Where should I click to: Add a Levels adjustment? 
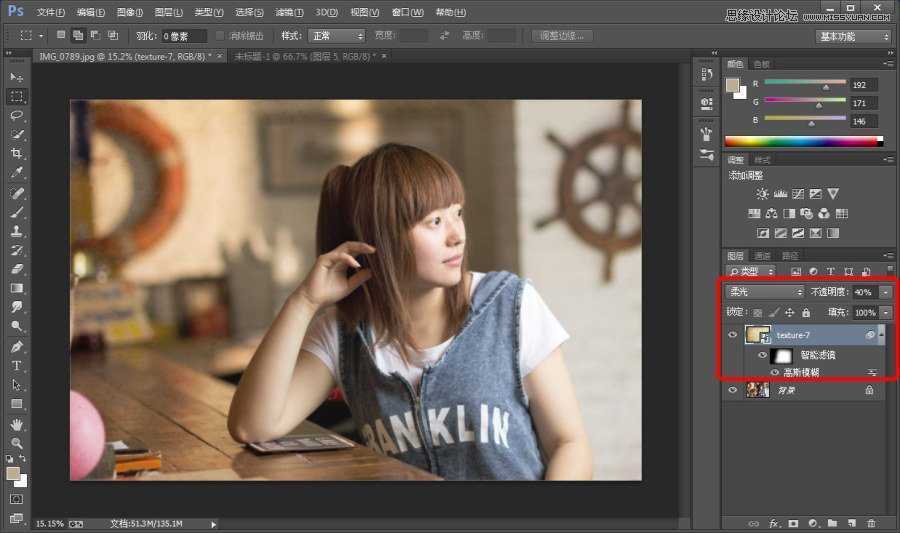point(780,194)
